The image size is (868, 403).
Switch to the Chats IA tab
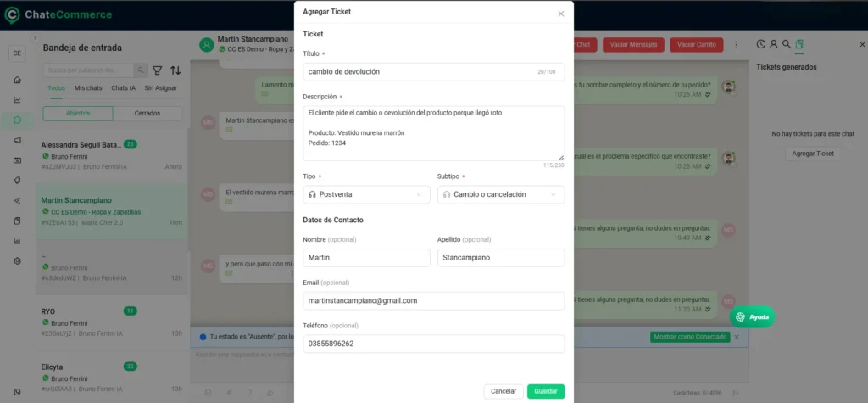pos(123,88)
